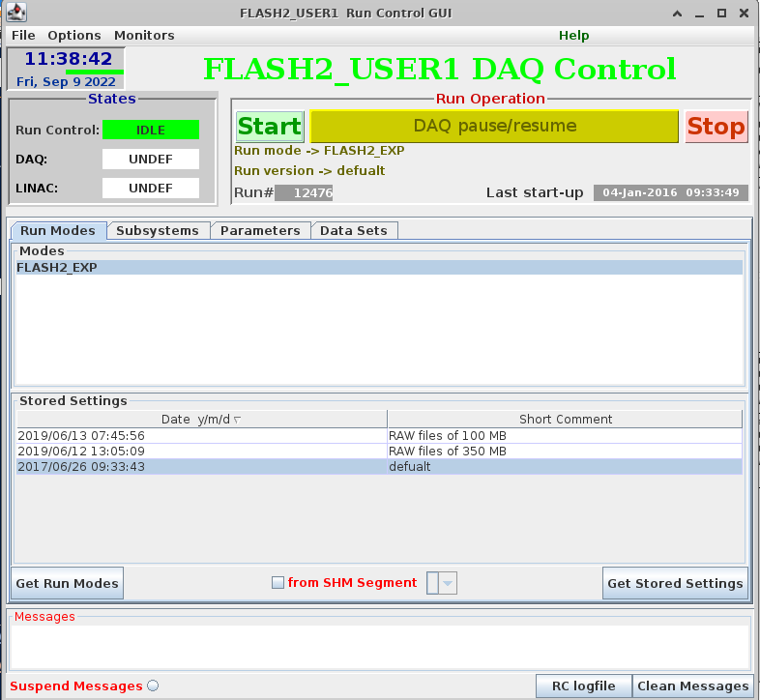Maximize the Run Control GUI window

click(720, 13)
